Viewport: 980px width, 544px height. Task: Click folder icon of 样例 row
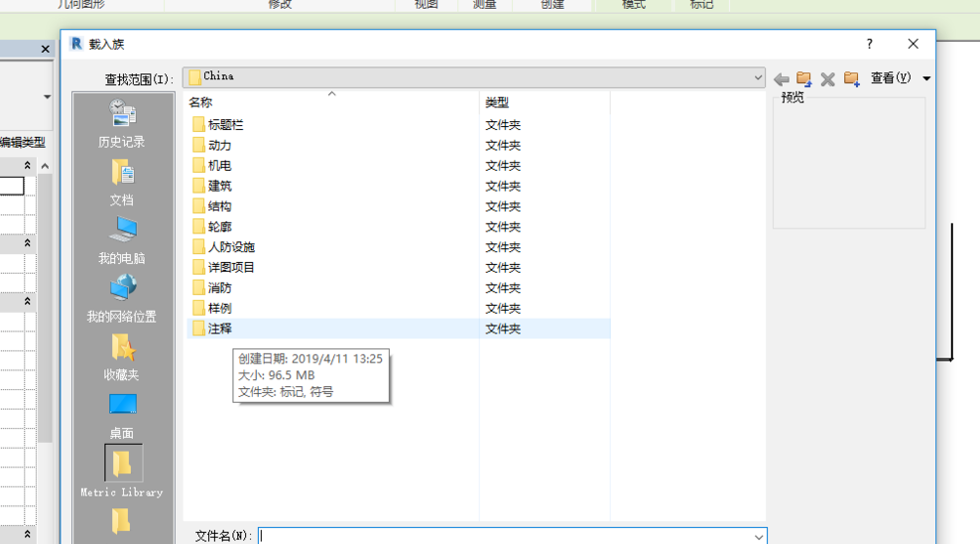tap(198, 308)
